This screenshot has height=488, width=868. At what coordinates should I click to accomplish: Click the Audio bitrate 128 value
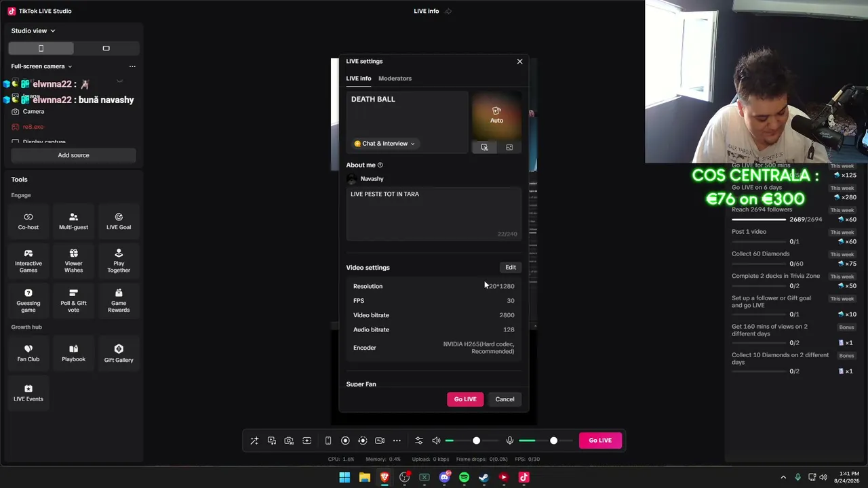click(x=509, y=330)
